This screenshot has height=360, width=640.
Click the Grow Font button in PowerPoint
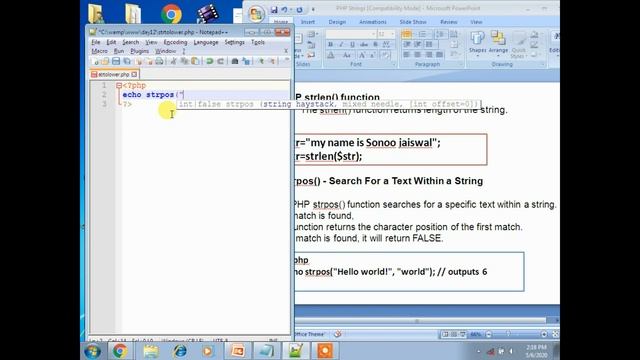(362, 55)
